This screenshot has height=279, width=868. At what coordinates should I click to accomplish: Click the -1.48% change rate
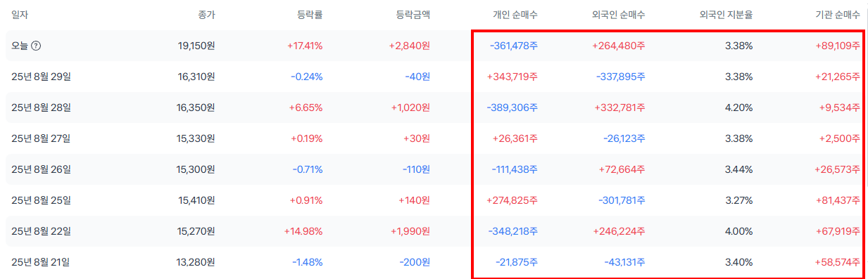pos(308,262)
